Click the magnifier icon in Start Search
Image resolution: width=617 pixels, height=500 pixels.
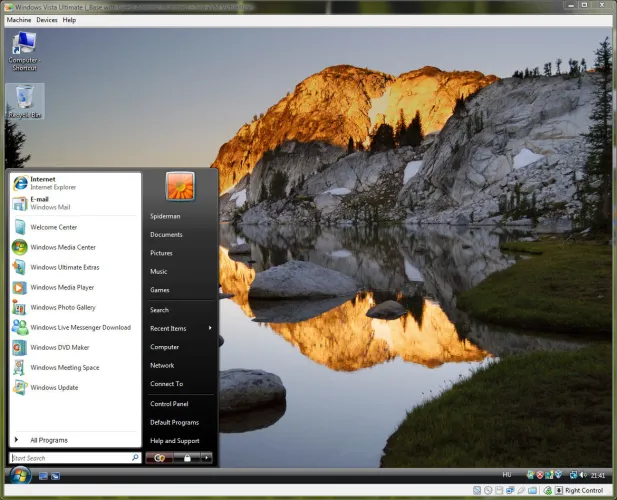coord(135,458)
